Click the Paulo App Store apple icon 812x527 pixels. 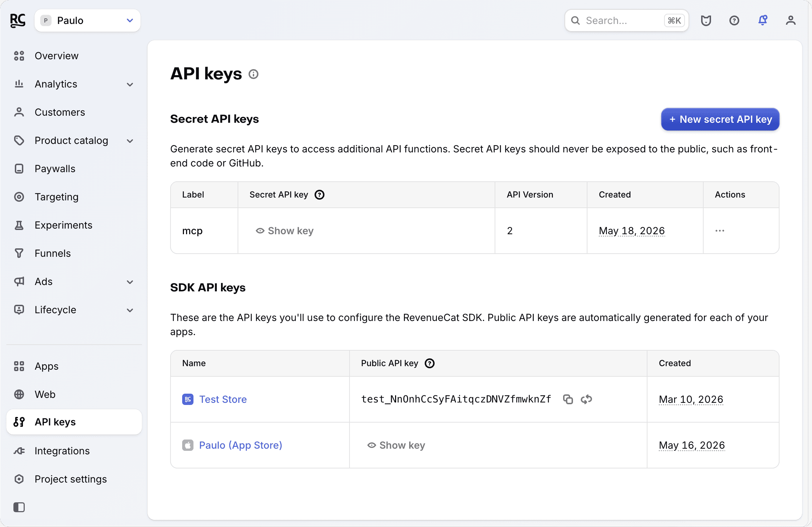point(188,445)
